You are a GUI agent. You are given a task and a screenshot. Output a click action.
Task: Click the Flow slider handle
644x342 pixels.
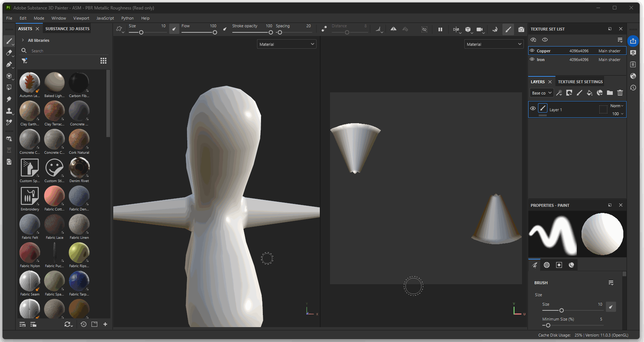[x=215, y=32]
